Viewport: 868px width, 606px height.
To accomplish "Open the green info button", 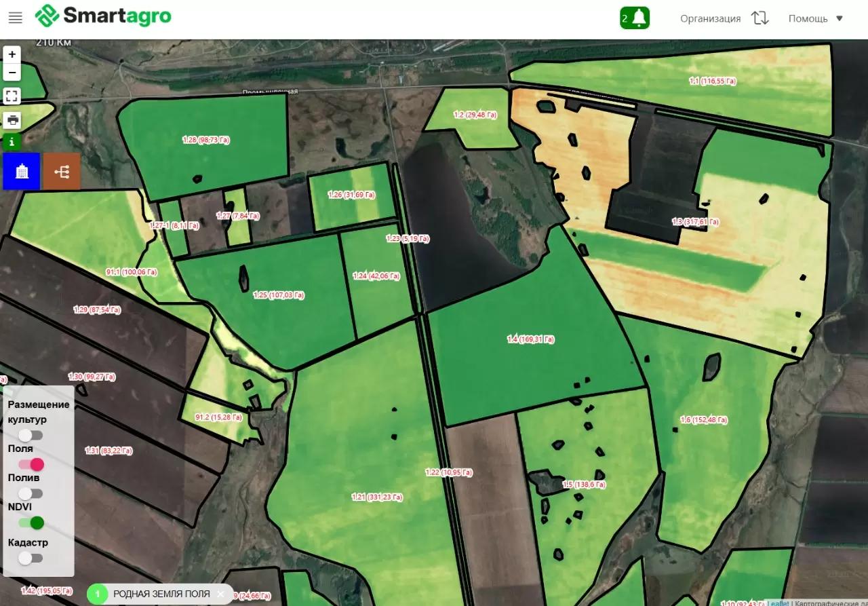I will click(12, 142).
